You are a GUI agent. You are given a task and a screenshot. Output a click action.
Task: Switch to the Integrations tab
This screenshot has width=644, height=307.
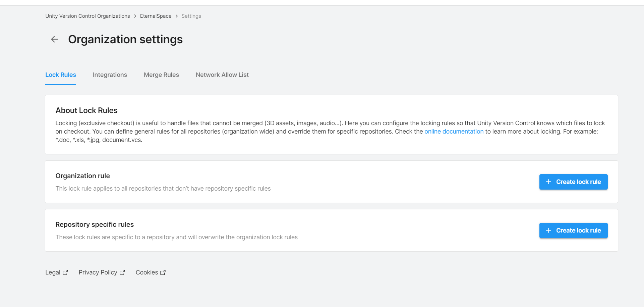110,75
